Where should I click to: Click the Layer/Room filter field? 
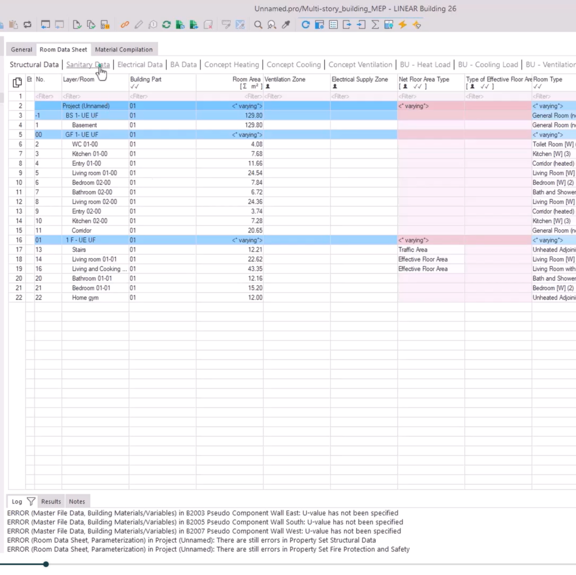pyautogui.click(x=95, y=96)
